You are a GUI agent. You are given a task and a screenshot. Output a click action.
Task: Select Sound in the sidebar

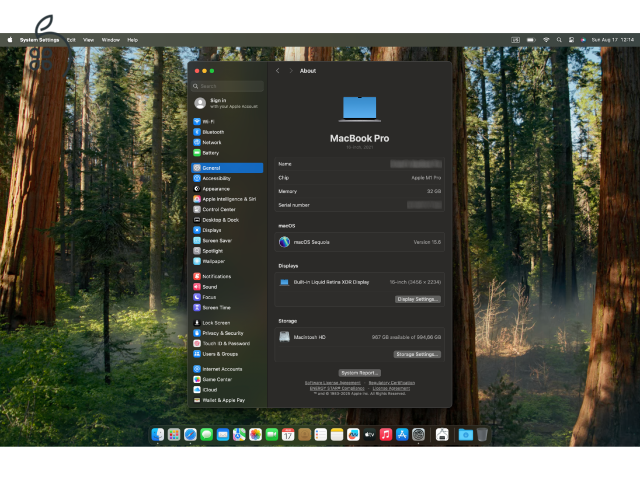(x=227, y=287)
